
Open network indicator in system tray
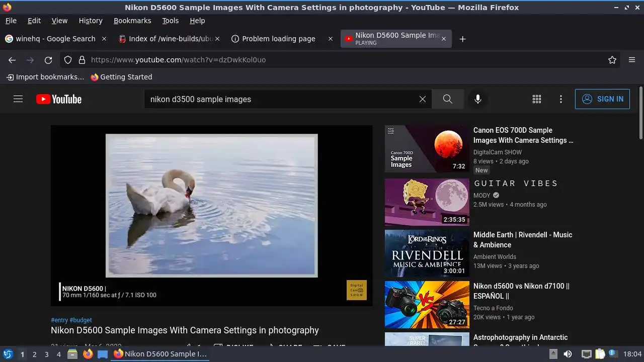pyautogui.click(x=586, y=354)
